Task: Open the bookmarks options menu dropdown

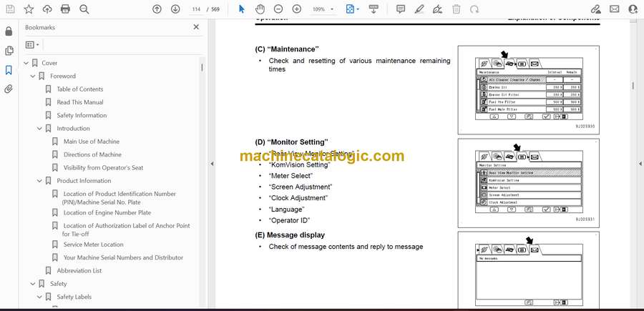Action: pos(32,45)
